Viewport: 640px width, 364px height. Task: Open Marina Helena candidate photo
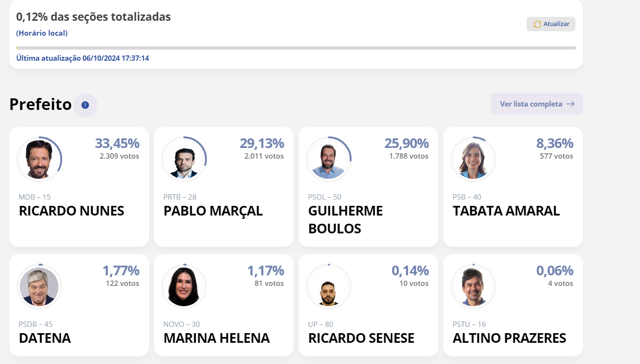tap(184, 286)
